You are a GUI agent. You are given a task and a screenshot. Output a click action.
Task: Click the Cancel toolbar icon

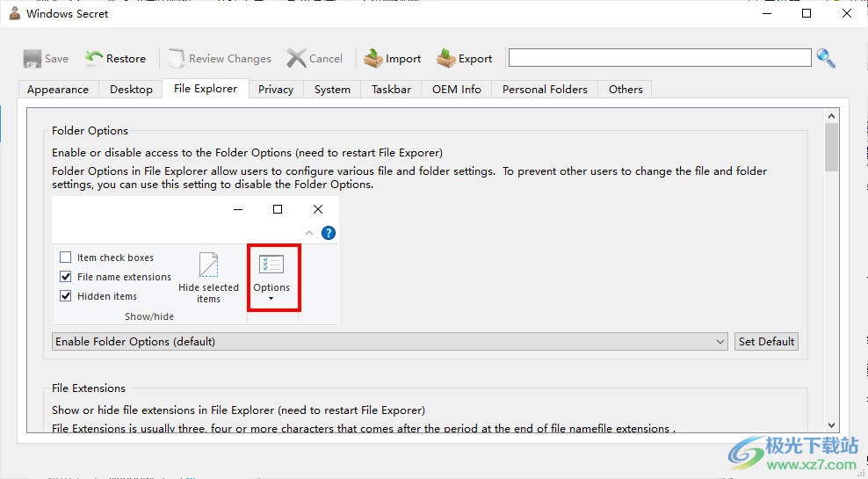[297, 59]
